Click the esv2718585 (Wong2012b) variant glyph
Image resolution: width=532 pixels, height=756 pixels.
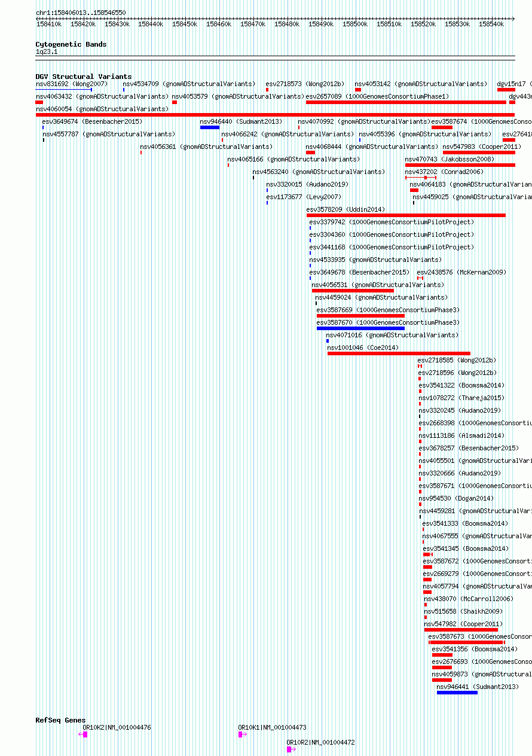coord(420,366)
